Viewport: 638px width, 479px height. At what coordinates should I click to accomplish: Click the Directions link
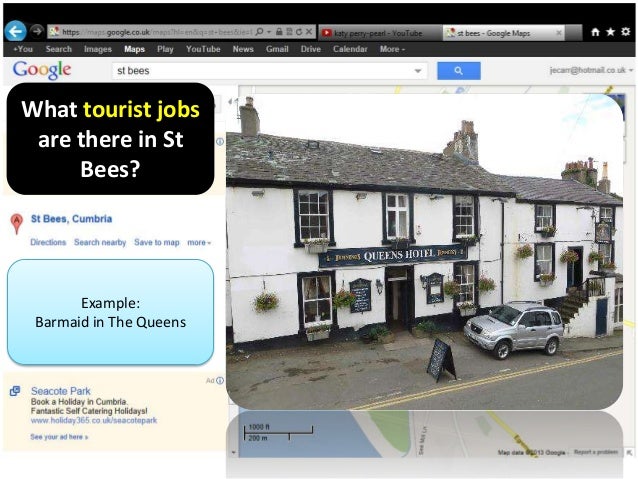(48, 242)
